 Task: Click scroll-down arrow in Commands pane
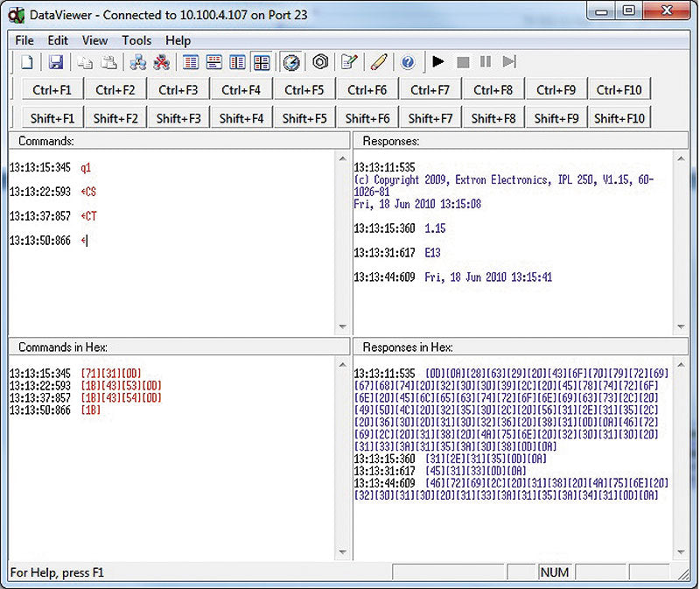pyautogui.click(x=342, y=326)
